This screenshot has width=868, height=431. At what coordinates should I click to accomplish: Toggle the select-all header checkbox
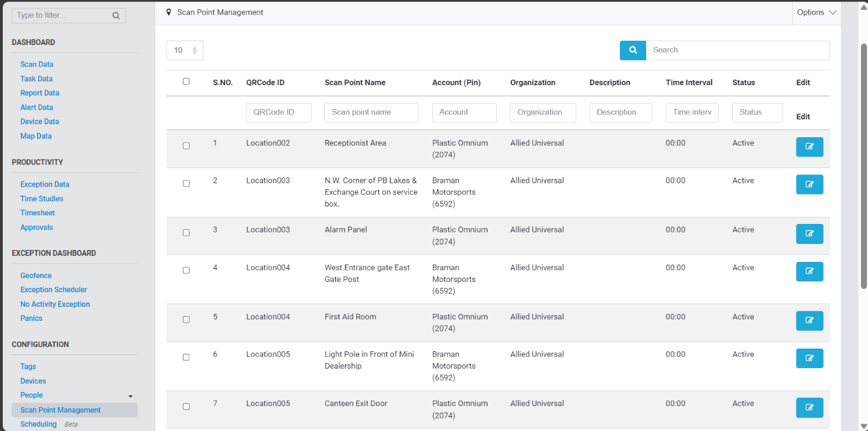(x=186, y=81)
